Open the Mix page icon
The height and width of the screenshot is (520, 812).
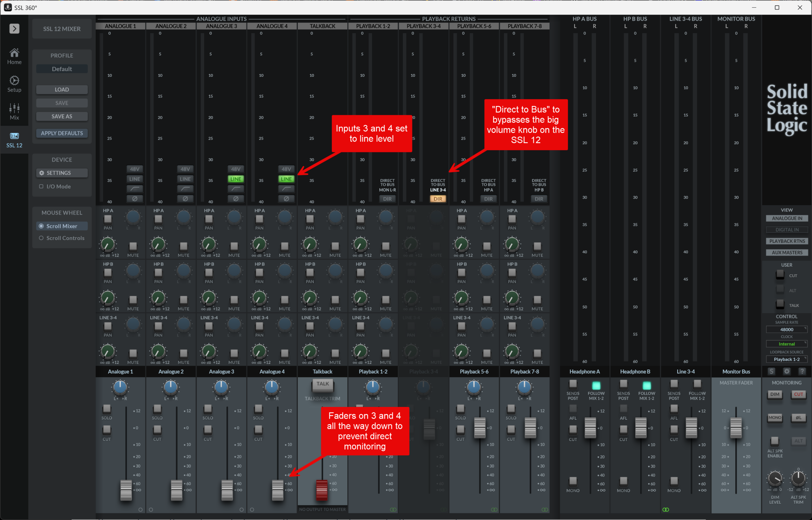(14, 111)
